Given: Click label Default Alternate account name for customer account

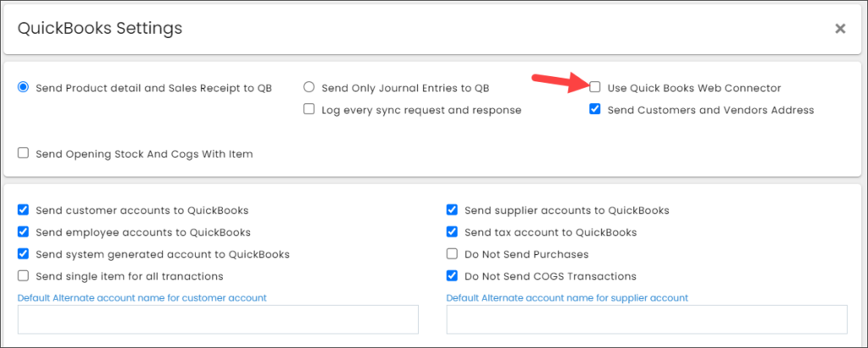Looking at the screenshot, I should (142, 298).
